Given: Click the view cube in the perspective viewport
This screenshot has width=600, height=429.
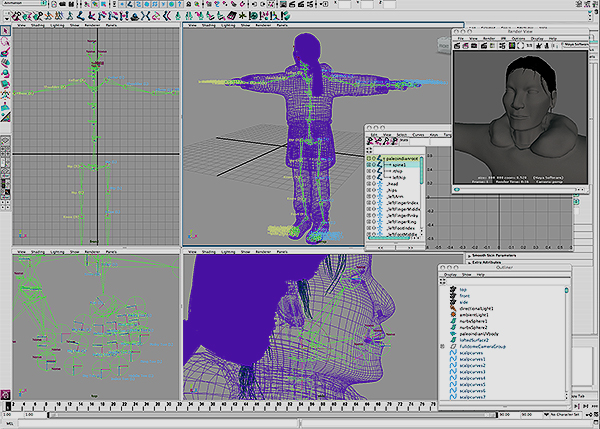Looking at the screenshot, I should pos(443,46).
